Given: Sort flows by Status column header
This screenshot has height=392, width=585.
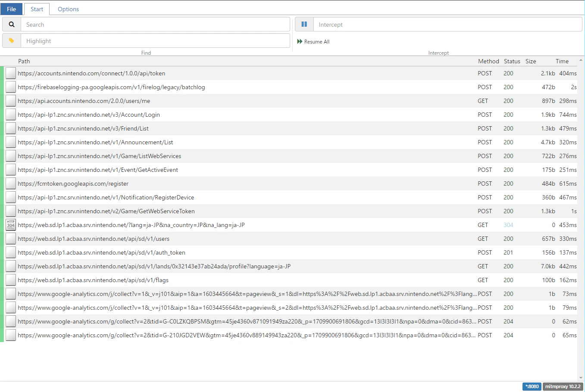Looking at the screenshot, I should 512,61.
